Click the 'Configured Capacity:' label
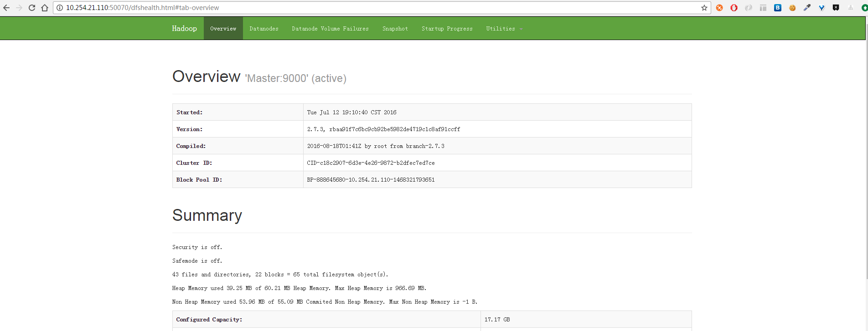 click(x=209, y=319)
